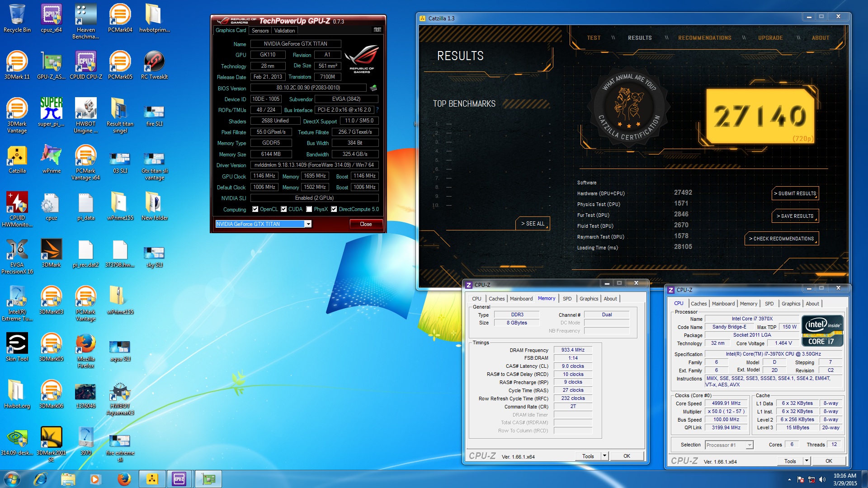Show hidden system tray icons
868x488 pixels.
789,479
